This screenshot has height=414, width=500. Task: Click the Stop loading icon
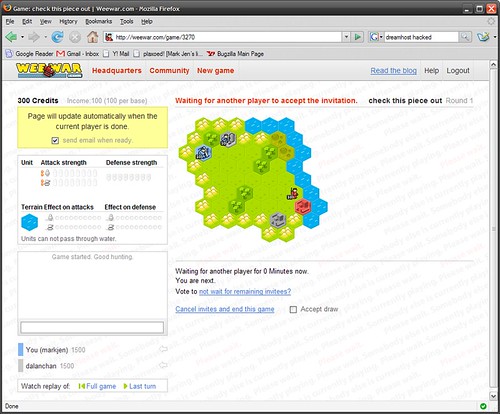pyautogui.click(x=75, y=37)
